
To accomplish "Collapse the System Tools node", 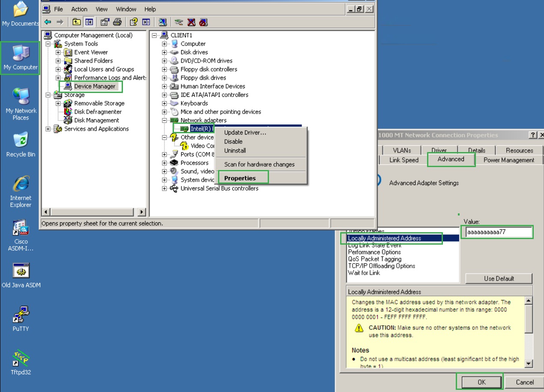I will tap(48, 44).
